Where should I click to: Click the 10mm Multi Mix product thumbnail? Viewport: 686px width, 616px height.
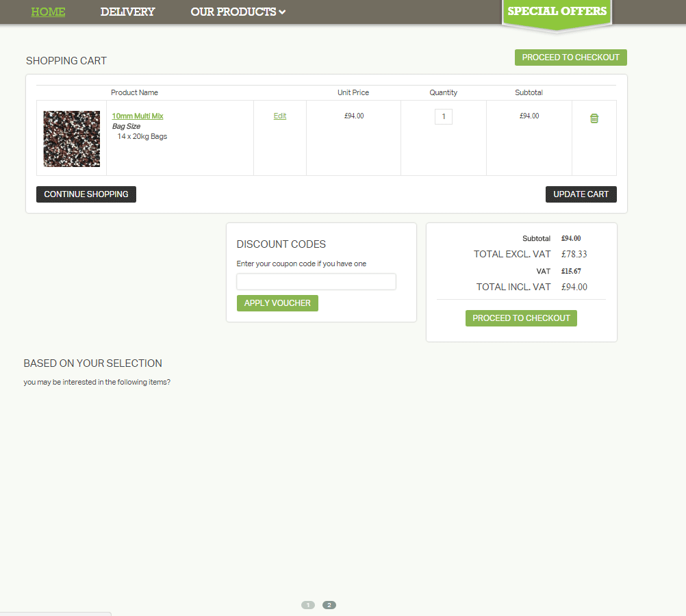72,139
